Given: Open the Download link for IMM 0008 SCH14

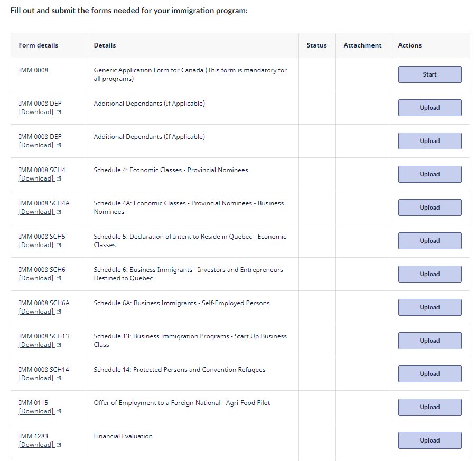Looking at the screenshot, I should [x=36, y=378].
